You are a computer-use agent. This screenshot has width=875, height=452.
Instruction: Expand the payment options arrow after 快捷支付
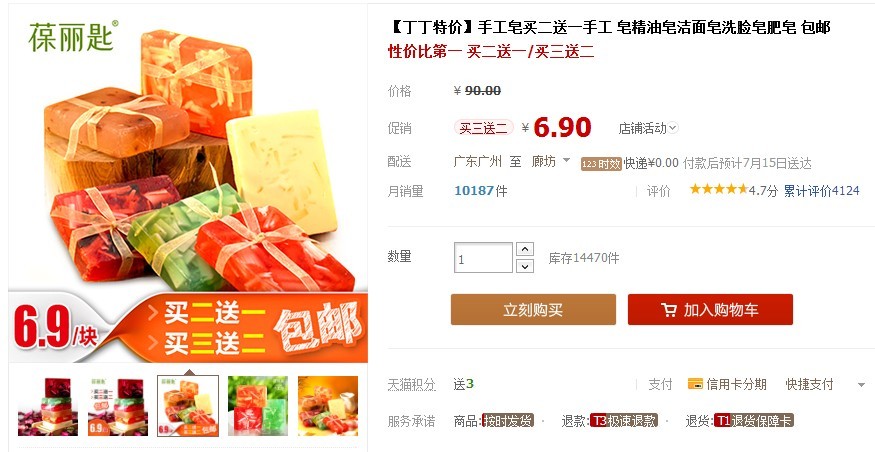pyautogui.click(x=861, y=384)
